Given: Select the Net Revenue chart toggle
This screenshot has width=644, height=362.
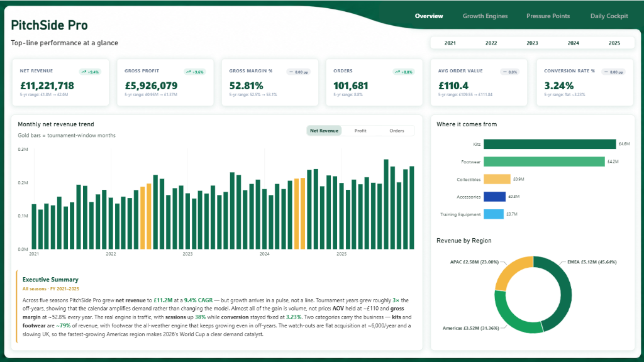Looking at the screenshot, I should [x=324, y=131].
